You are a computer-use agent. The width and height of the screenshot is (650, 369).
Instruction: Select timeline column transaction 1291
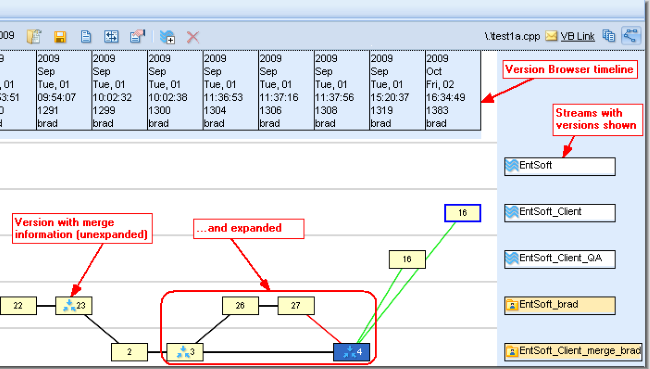(64, 90)
